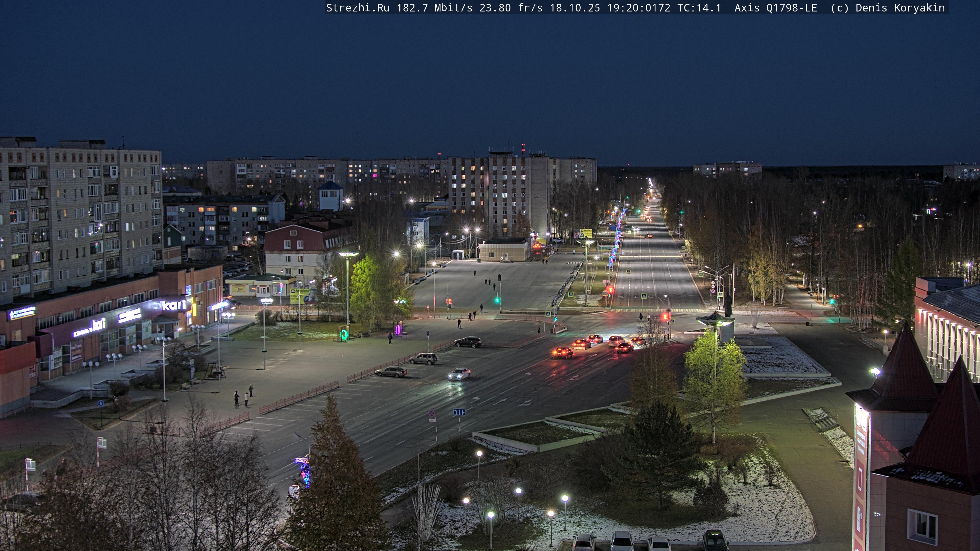
Task: Click the blue lane-direction road sign
Action: coord(459,412)
